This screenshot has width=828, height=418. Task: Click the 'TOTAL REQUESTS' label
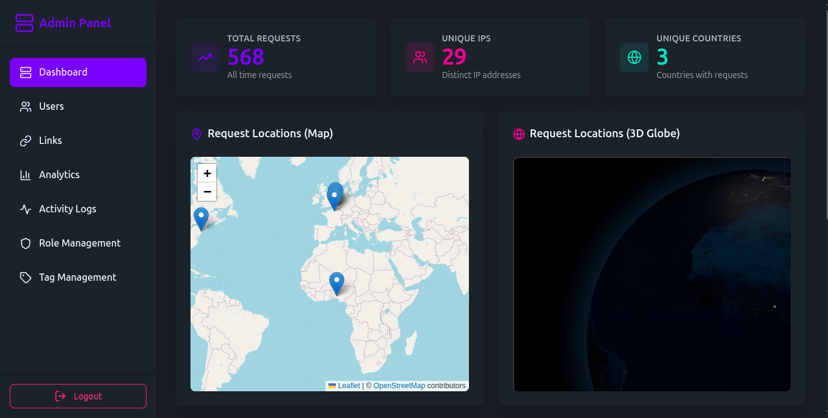point(264,39)
